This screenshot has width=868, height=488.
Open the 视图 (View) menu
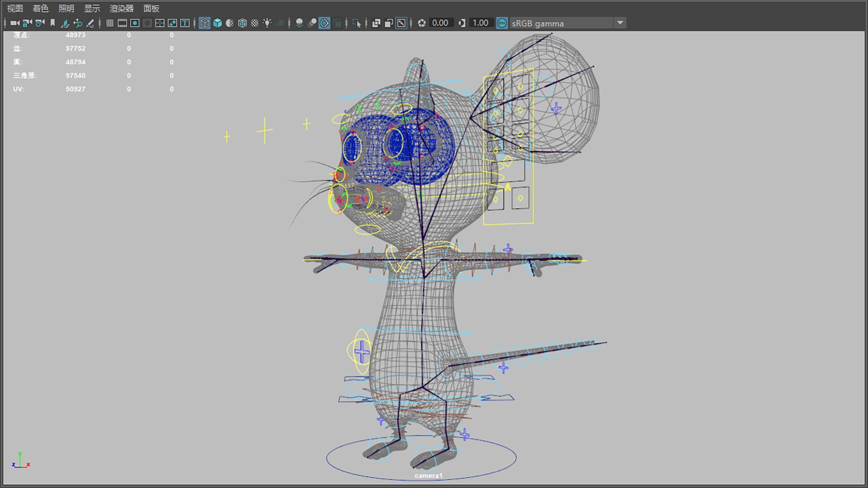click(14, 9)
